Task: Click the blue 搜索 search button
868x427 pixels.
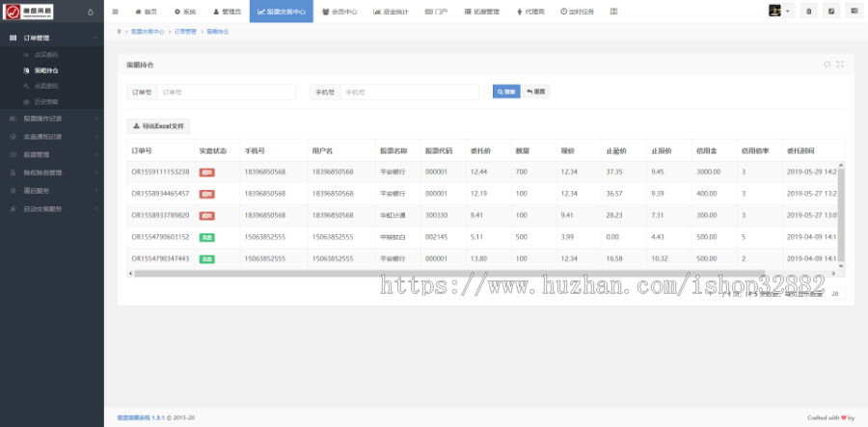Action: click(x=506, y=92)
